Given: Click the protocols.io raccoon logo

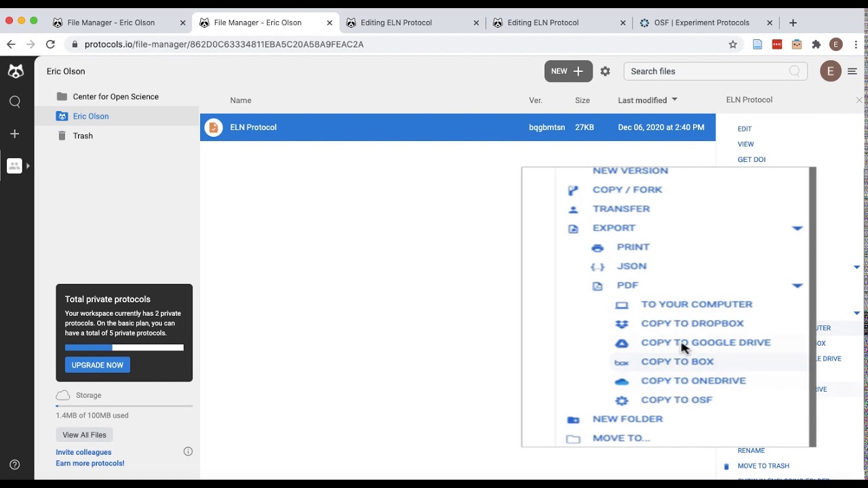Looking at the screenshot, I should click(x=15, y=70).
